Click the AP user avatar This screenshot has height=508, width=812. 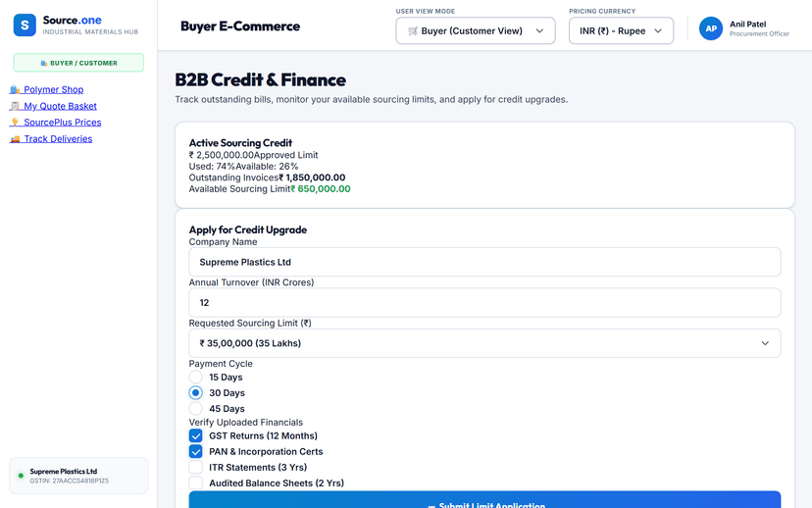coord(710,28)
